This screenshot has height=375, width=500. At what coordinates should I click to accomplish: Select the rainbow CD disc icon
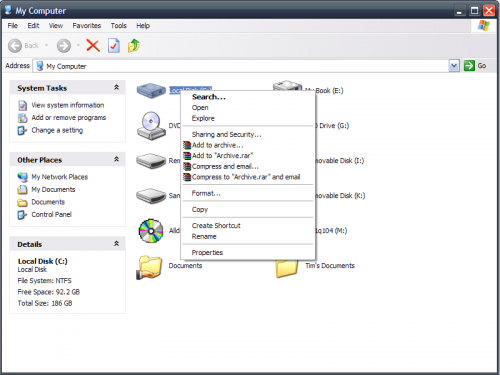(x=151, y=231)
